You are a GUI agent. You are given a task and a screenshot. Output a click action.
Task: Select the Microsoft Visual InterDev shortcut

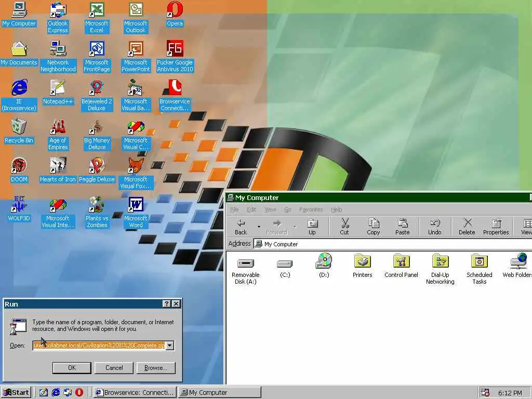(x=58, y=212)
